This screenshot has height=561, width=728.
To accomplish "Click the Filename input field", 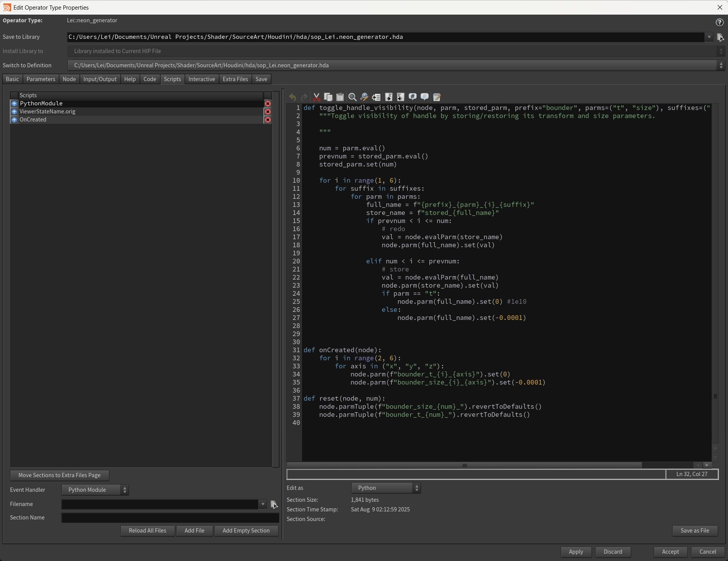I will 160,504.
